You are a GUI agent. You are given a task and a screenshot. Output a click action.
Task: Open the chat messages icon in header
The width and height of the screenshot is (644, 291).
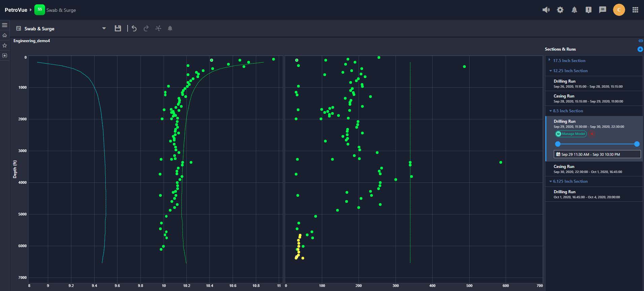point(602,10)
